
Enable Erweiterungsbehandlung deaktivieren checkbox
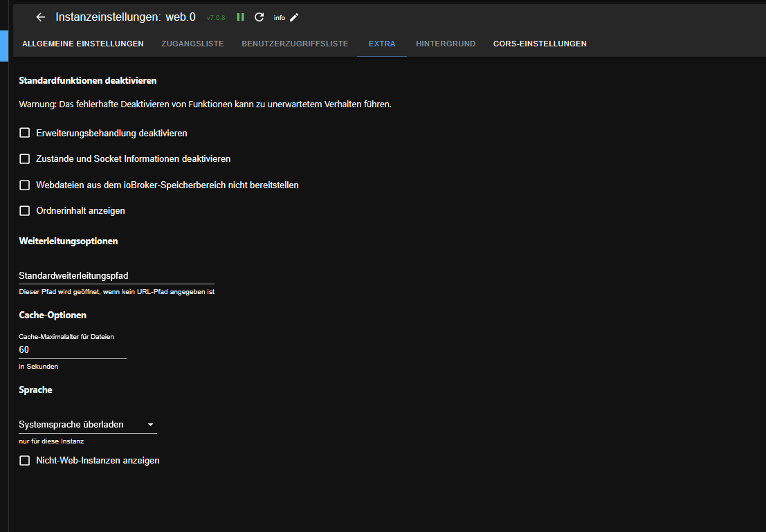[x=24, y=133]
